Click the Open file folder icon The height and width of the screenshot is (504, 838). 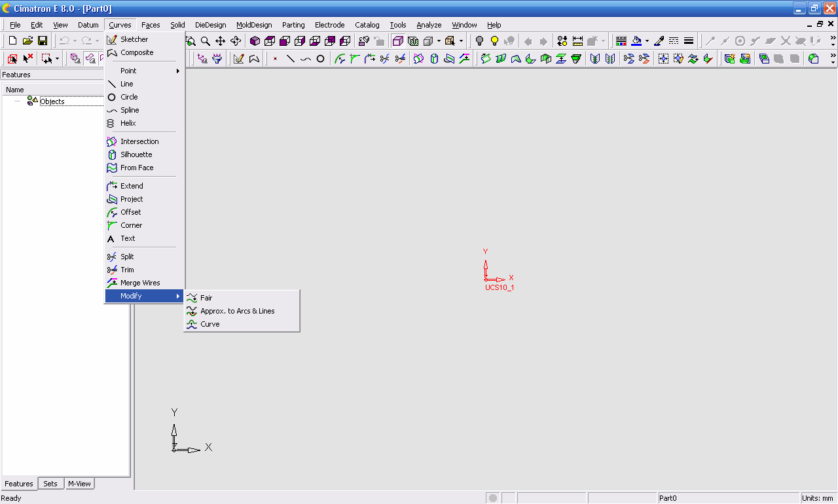[x=27, y=41]
